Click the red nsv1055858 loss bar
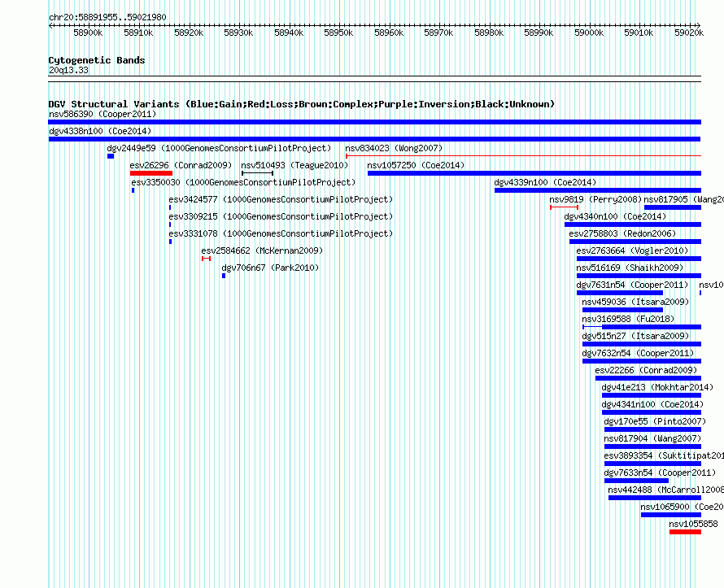724x588 pixels. (x=685, y=532)
